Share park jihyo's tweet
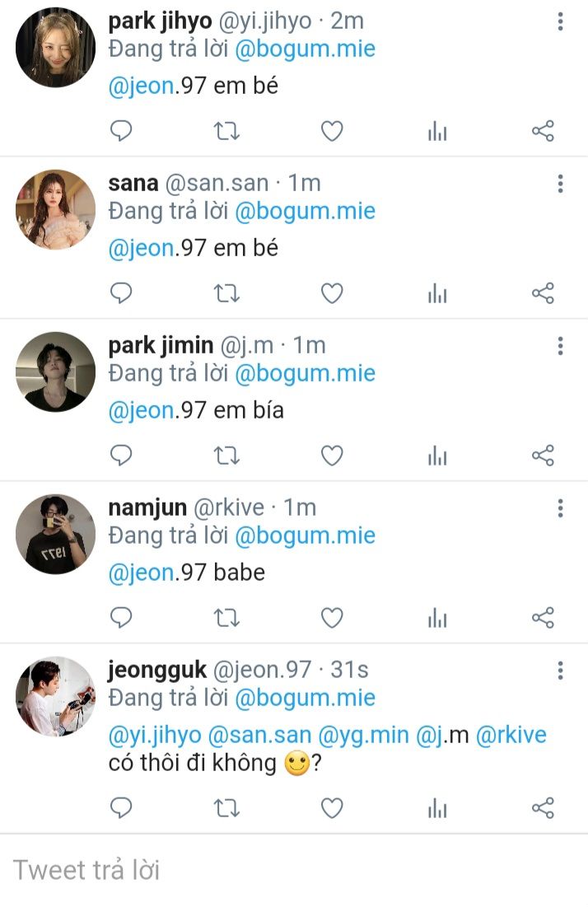 pos(543,131)
